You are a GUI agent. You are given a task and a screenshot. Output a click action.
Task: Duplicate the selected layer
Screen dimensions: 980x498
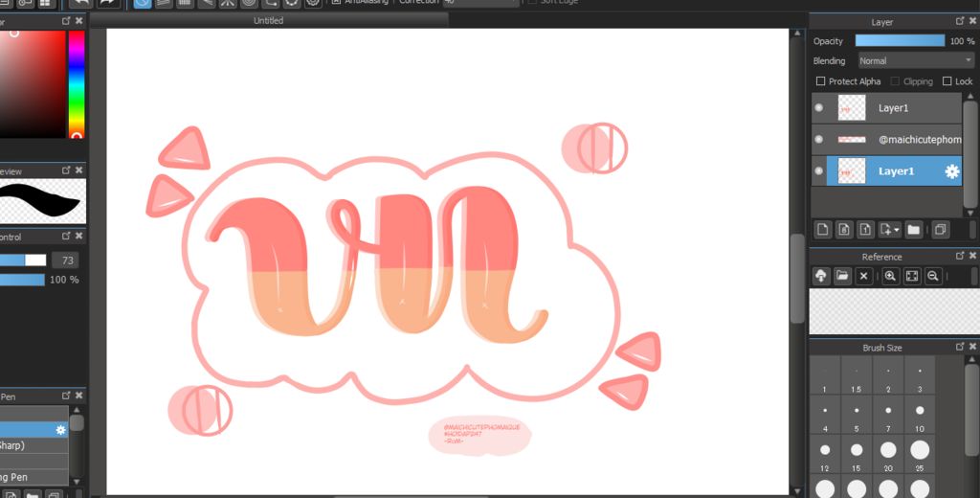click(940, 230)
